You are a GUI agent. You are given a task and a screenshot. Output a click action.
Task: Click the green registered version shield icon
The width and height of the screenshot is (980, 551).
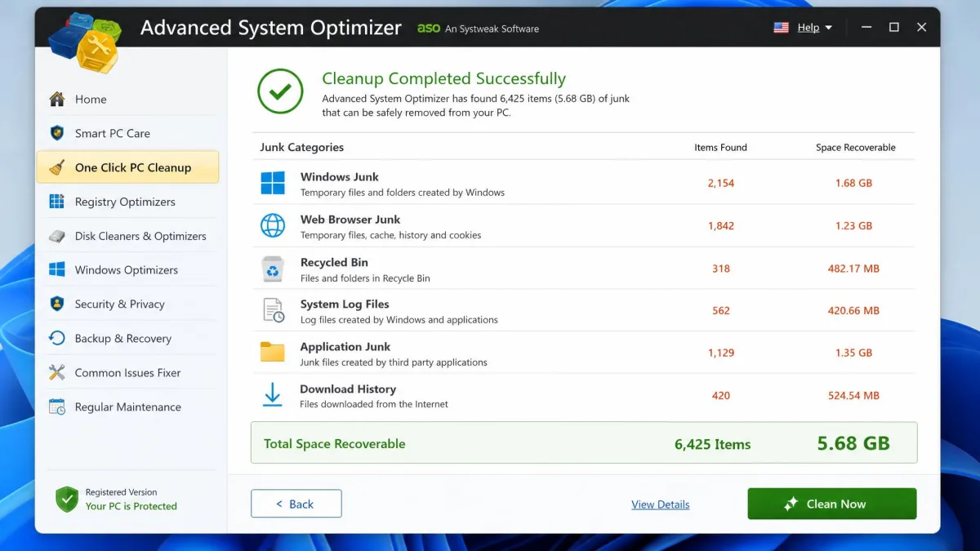67,499
